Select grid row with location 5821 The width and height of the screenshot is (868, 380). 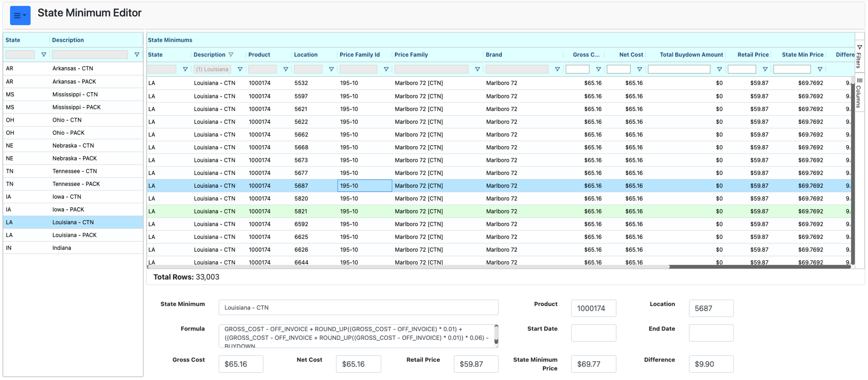tap(301, 211)
